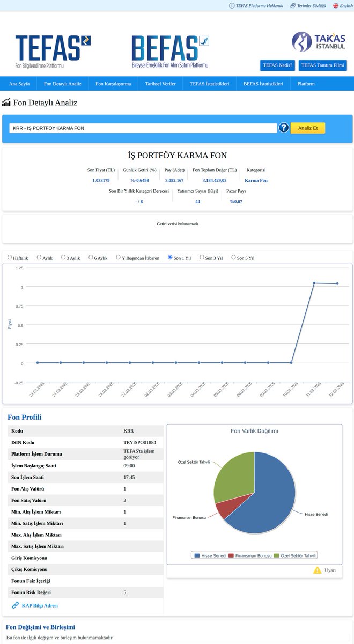The width and height of the screenshot is (354, 644).
Task: Click the BEFAS logo
Action: click(x=170, y=52)
